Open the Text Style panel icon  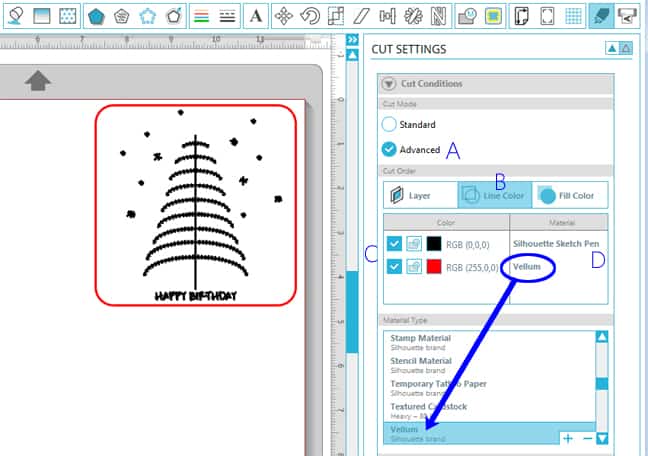click(x=256, y=16)
